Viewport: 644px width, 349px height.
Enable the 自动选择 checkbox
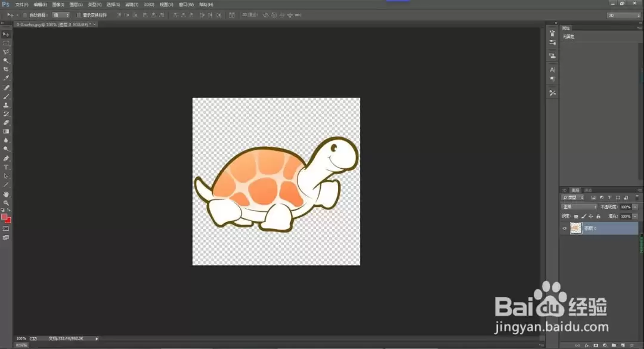pyautogui.click(x=24, y=15)
